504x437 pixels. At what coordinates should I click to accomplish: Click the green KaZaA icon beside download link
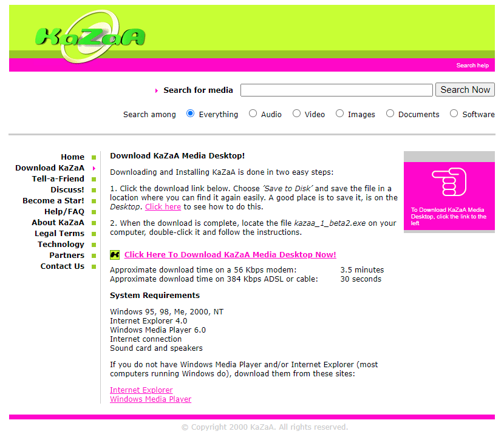(x=115, y=255)
